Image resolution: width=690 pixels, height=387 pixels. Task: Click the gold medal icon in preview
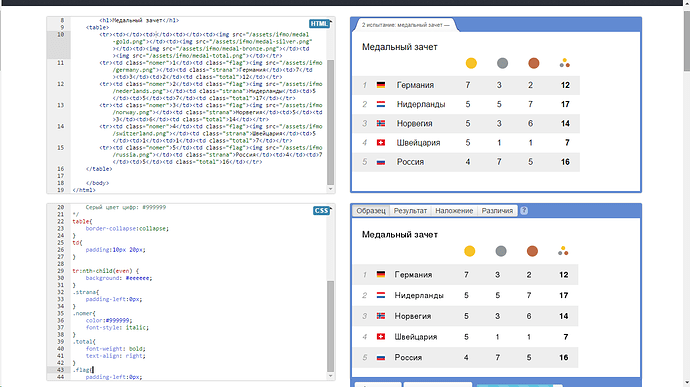(471, 63)
